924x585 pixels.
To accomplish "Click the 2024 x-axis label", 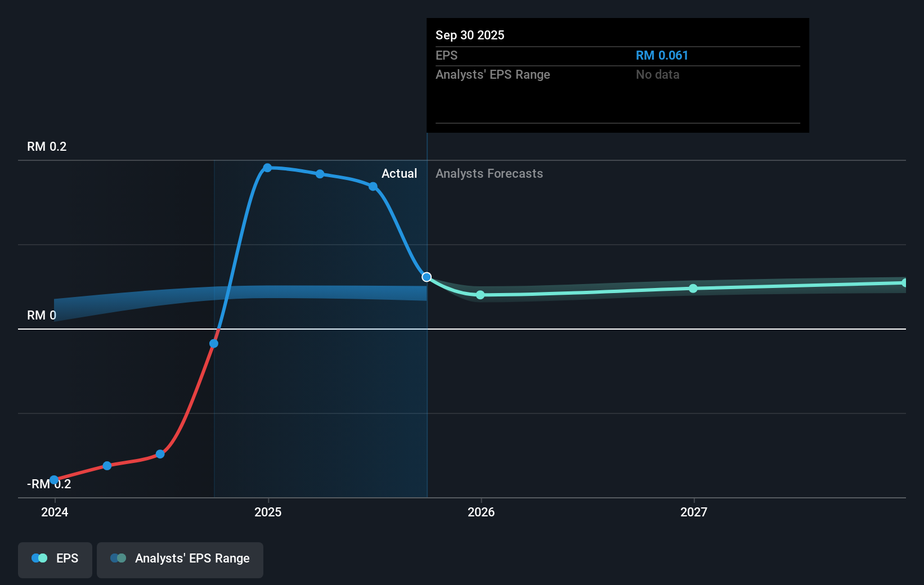I will pos(55,512).
